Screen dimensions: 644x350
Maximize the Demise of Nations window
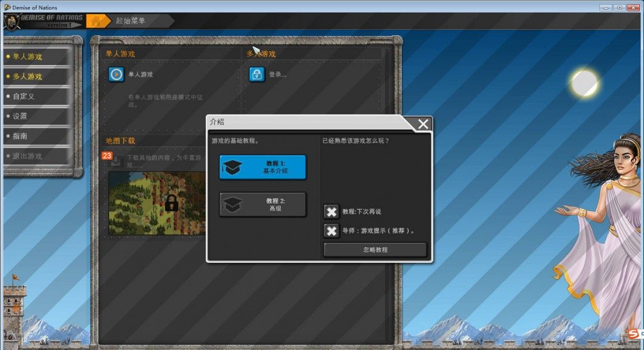click(x=620, y=7)
